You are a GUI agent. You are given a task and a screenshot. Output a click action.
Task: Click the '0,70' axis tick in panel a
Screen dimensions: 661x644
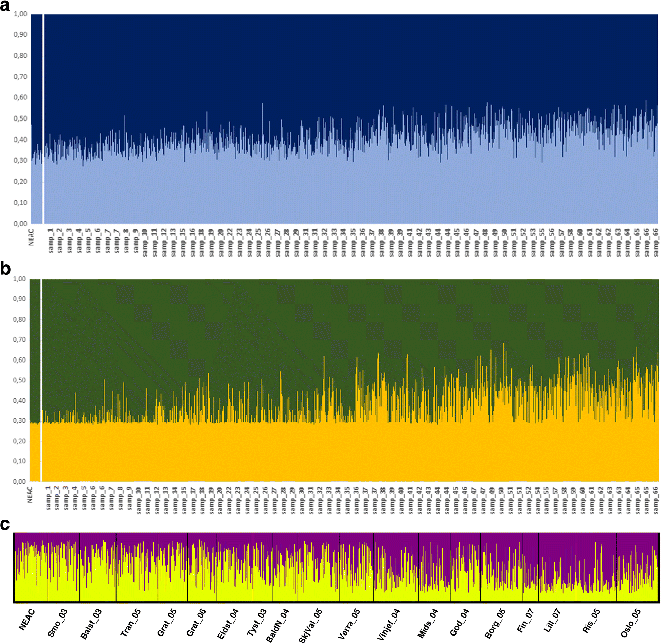tap(20, 77)
